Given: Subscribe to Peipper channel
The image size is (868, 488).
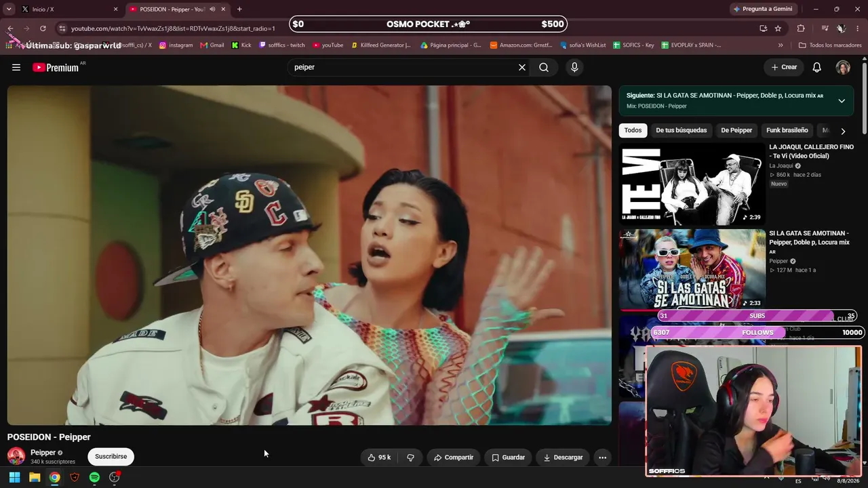Looking at the screenshot, I should click(111, 456).
